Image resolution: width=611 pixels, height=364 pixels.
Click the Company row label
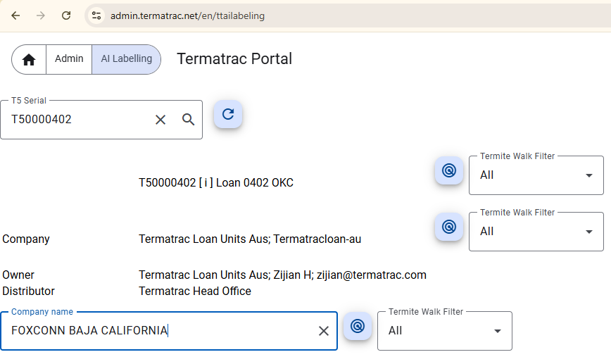pyautogui.click(x=26, y=239)
